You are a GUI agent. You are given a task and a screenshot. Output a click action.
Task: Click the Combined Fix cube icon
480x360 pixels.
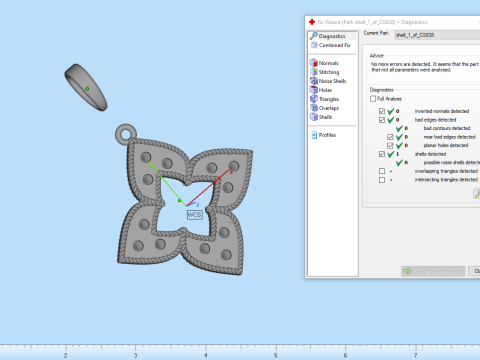(314, 45)
